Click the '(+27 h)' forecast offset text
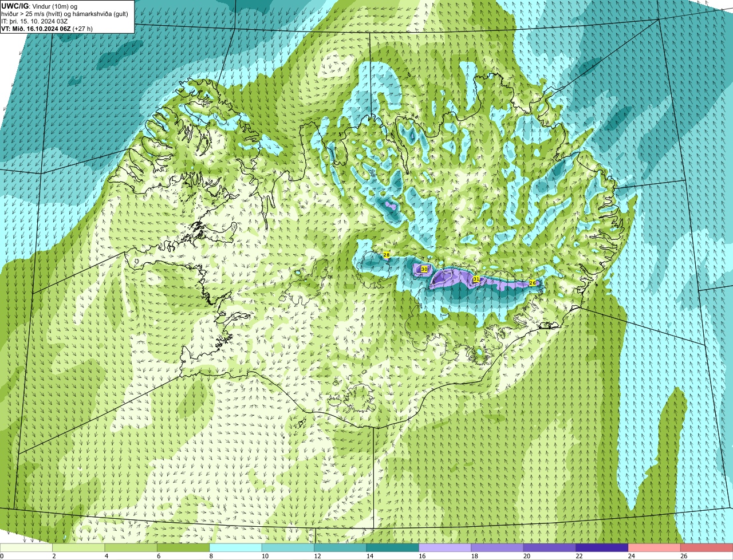733x560 pixels. click(83, 29)
